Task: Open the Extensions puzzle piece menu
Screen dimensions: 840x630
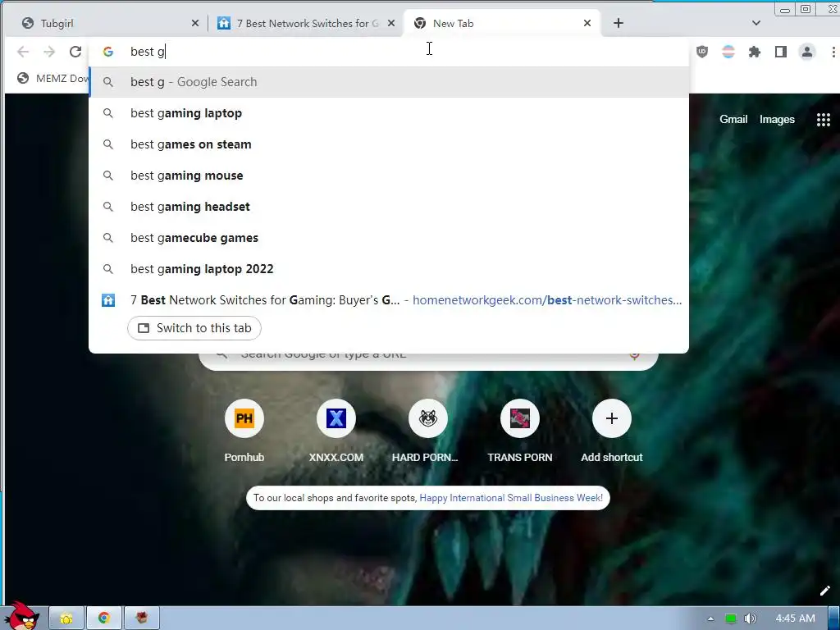Action: pyautogui.click(x=755, y=52)
